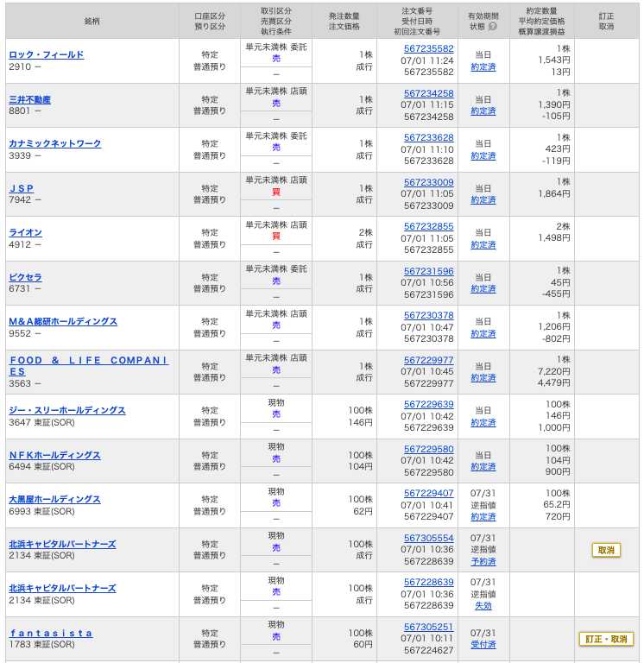
Task: Open order number 567230378 link
Action: click(x=428, y=315)
